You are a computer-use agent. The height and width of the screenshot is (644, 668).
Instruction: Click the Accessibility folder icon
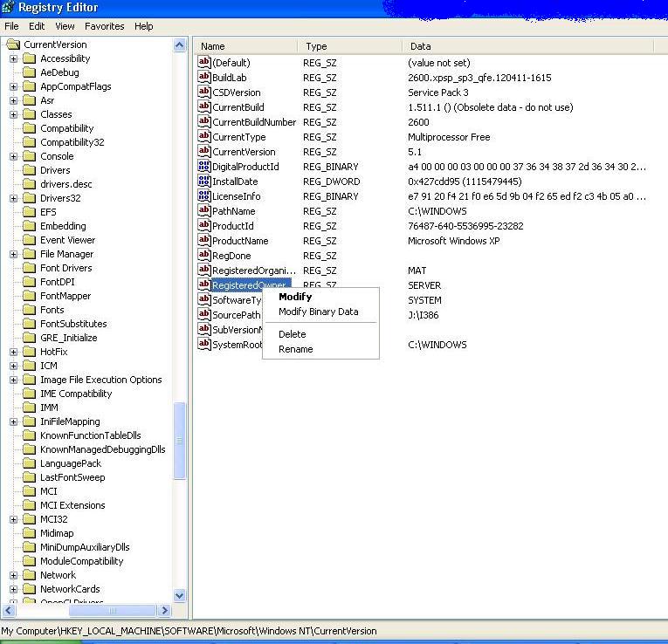click(29, 58)
